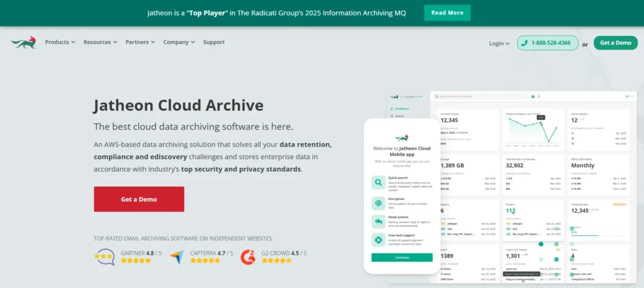Click the Storage 1,389 GB value
This screenshot has width=644, height=288.
pos(452,165)
